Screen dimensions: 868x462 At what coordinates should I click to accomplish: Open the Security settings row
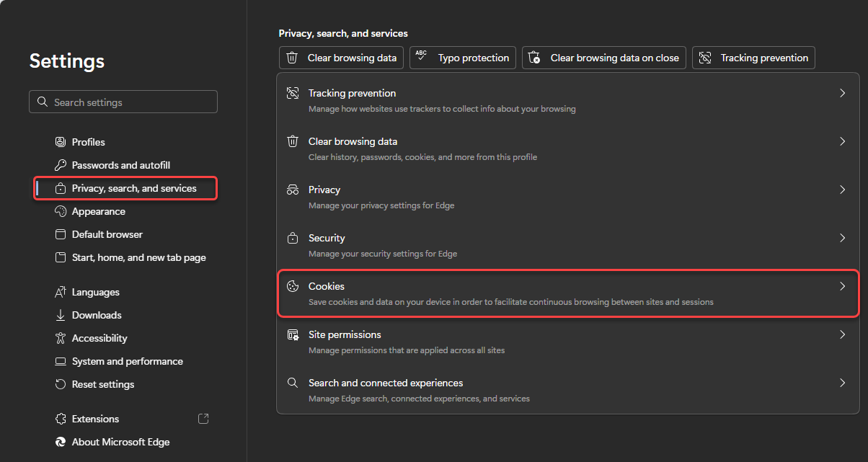coord(567,245)
